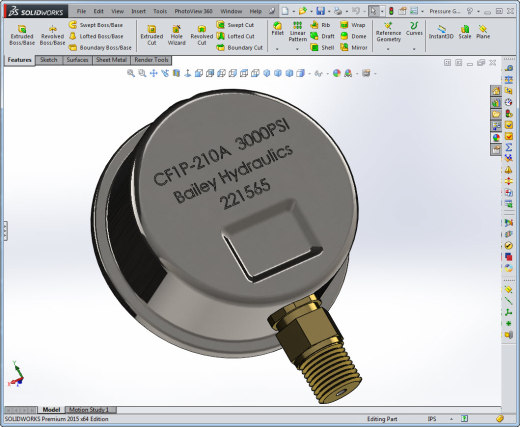Viewport: 520px width, 427px height.
Task: Expand the Reference Geometry dropdown arrow
Action: coord(388,49)
